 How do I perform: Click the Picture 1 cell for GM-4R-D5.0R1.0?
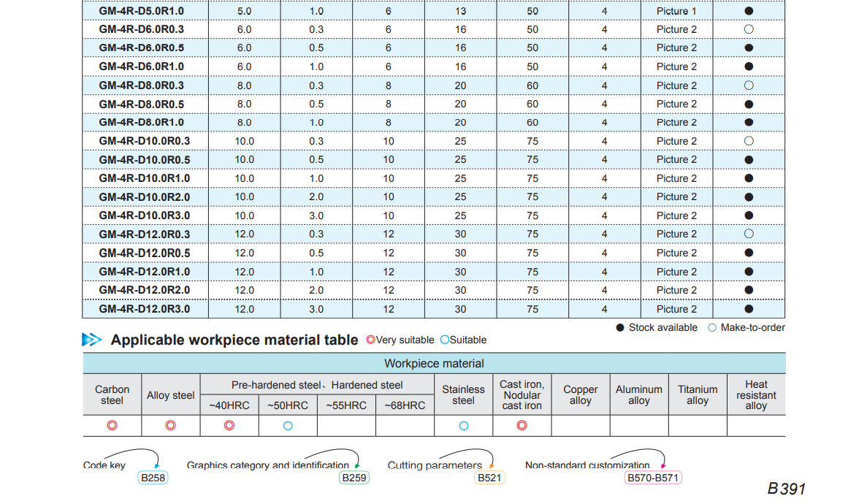click(676, 11)
